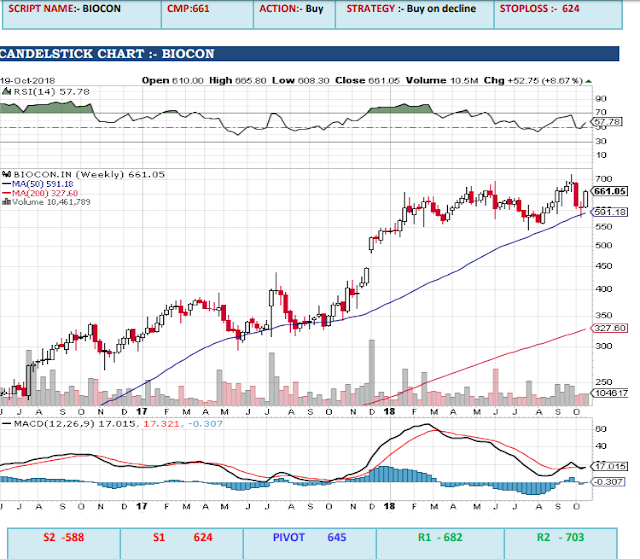Click the boxed 661.05 price axis marker
This screenshot has width=640, height=559.
pos(609,191)
